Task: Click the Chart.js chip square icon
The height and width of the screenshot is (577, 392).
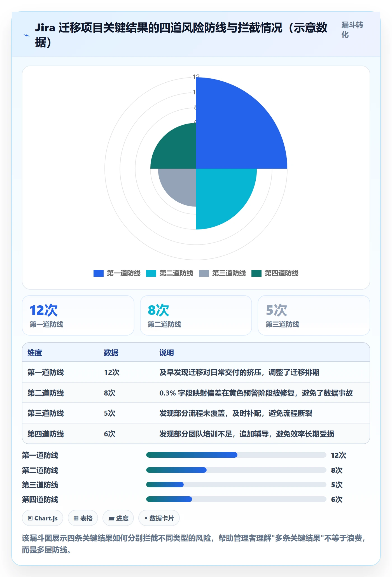Action: tap(30, 518)
